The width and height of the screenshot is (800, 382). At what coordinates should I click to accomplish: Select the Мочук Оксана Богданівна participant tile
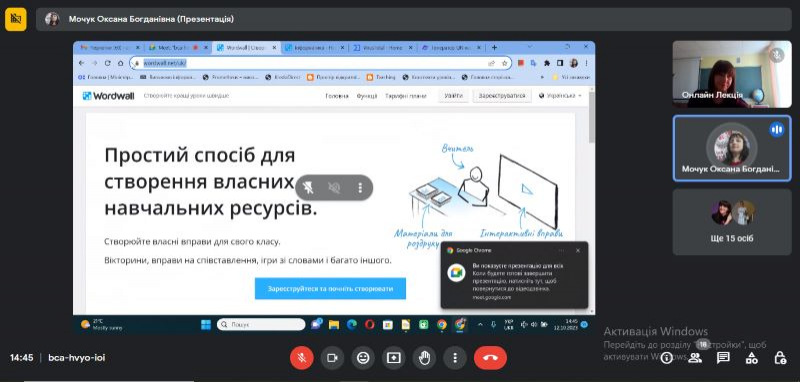(x=732, y=148)
